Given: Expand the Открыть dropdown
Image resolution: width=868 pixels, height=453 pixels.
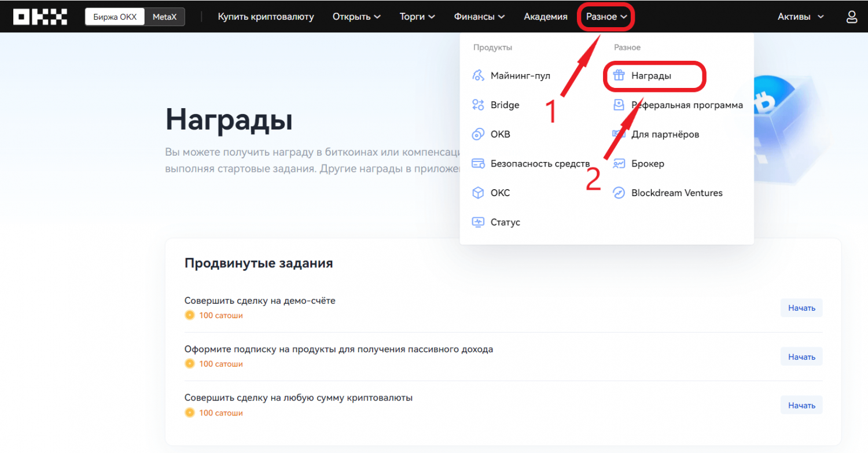Looking at the screenshot, I should [x=356, y=17].
